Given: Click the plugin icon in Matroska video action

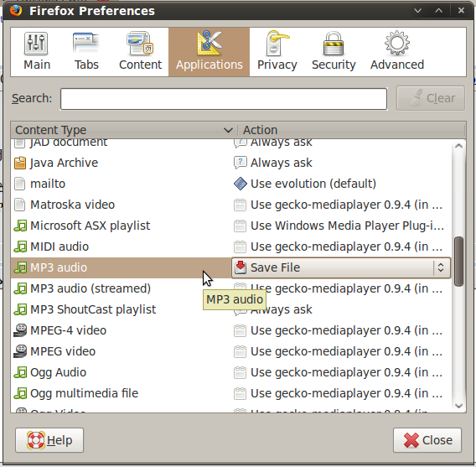Looking at the screenshot, I should click(240, 205).
